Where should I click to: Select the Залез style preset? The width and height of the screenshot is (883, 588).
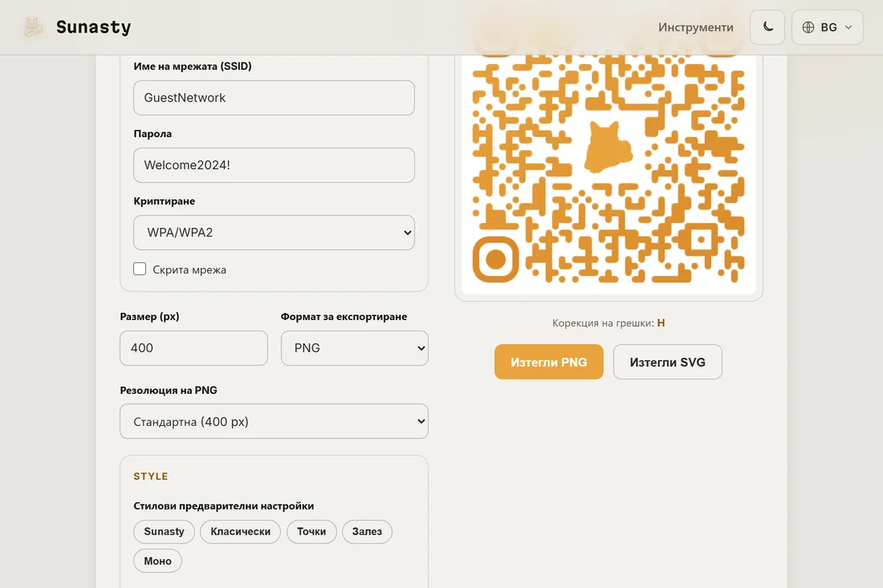(x=367, y=532)
